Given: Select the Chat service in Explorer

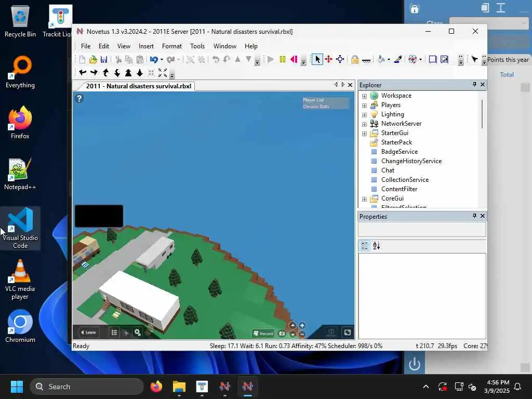Looking at the screenshot, I should pos(388,170).
